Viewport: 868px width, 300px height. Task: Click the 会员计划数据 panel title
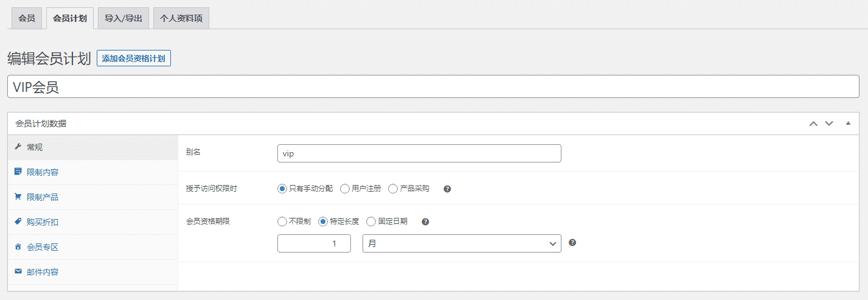[x=41, y=124]
